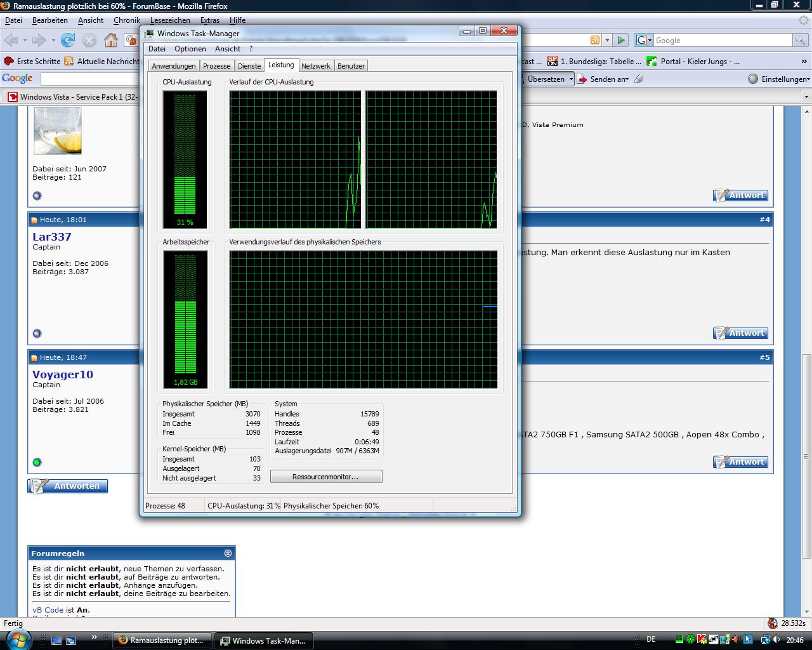The width and height of the screenshot is (812, 650).
Task: Open Task Manager Datei menu
Action: pos(157,49)
